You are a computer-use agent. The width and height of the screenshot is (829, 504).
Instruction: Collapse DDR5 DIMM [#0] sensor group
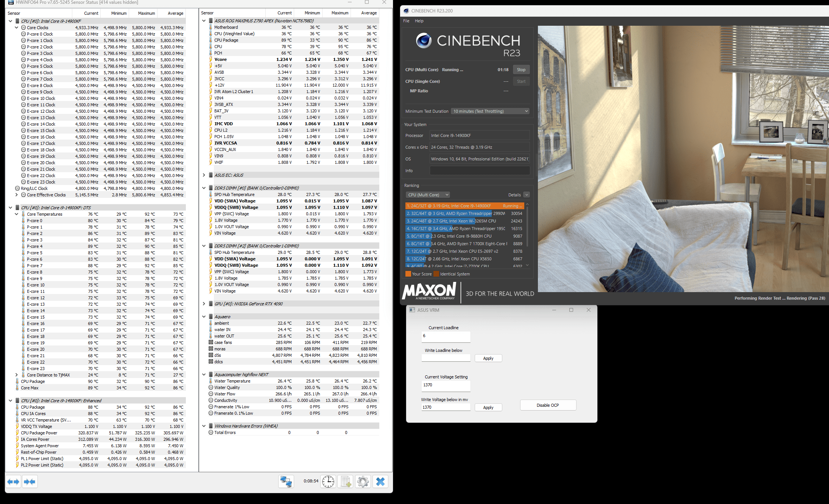(204, 188)
